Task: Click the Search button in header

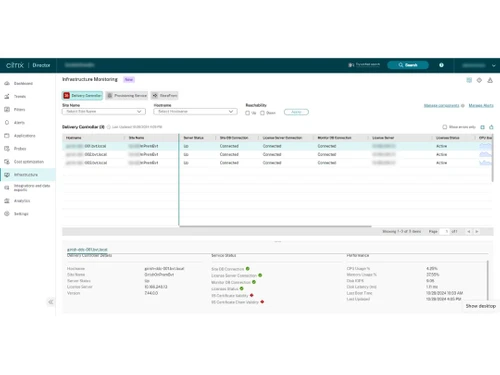Action: point(408,65)
